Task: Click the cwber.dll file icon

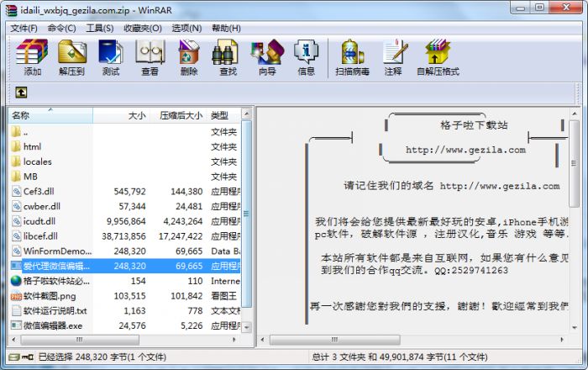Action: click(x=16, y=206)
